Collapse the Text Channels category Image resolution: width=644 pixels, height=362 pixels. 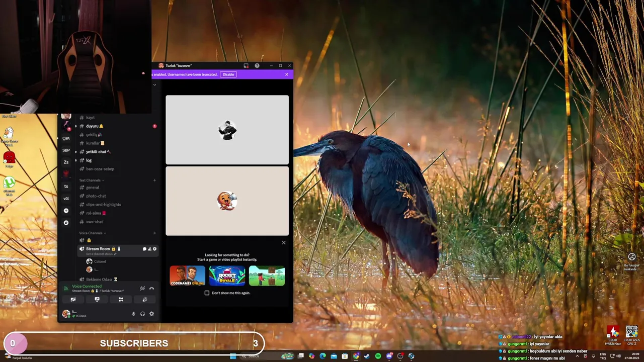click(x=92, y=180)
